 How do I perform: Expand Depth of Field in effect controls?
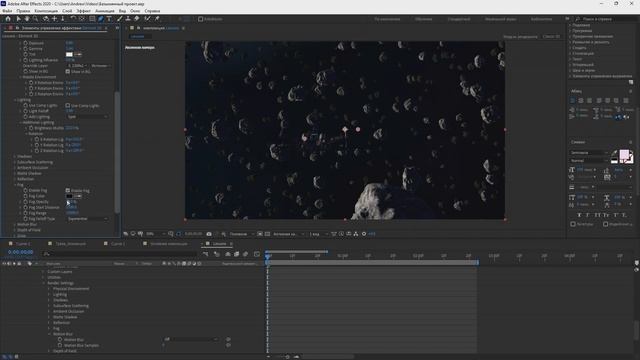[15, 230]
